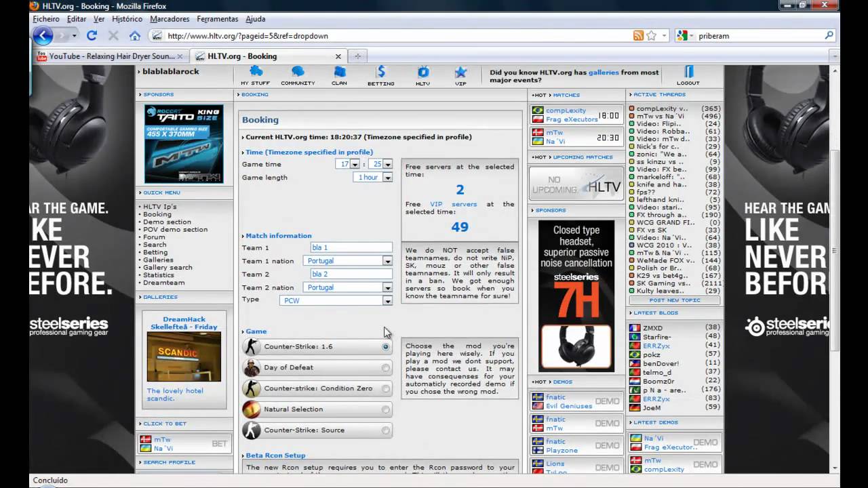Close the HLTV.org - Booking tab
Image resolution: width=868 pixels, height=488 pixels.
[x=338, y=56]
